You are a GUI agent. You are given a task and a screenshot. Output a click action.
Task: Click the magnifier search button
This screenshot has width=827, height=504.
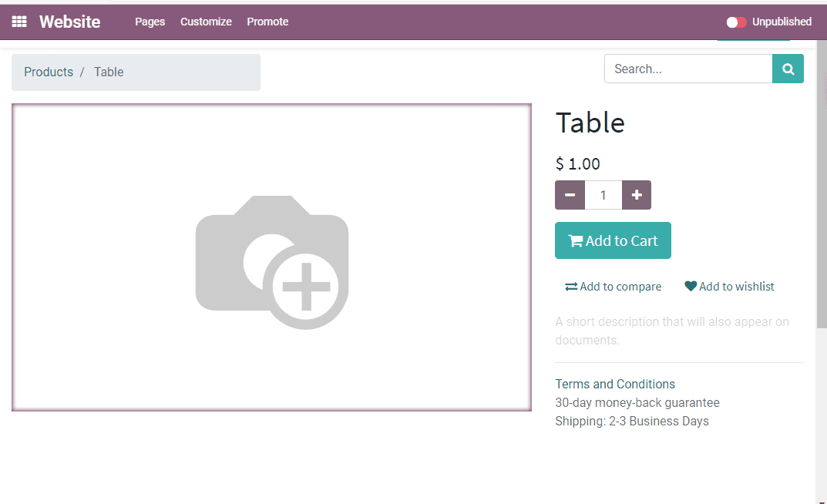(788, 69)
